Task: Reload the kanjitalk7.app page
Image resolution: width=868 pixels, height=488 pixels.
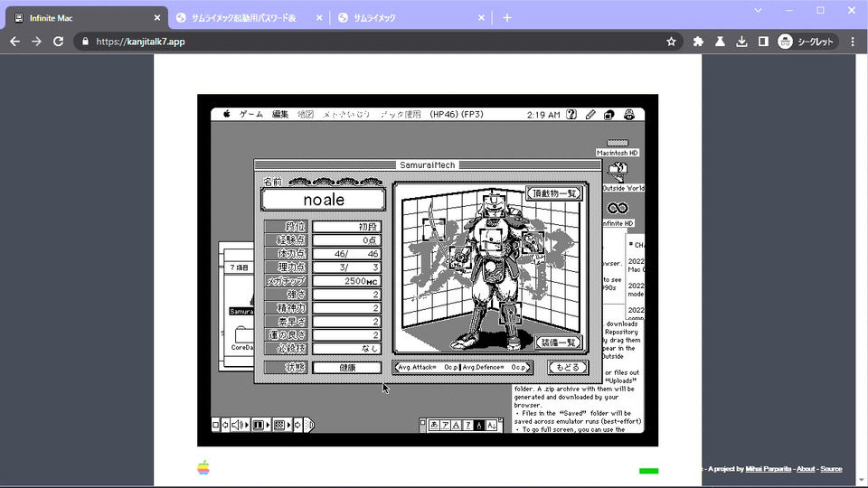Action: (58, 42)
